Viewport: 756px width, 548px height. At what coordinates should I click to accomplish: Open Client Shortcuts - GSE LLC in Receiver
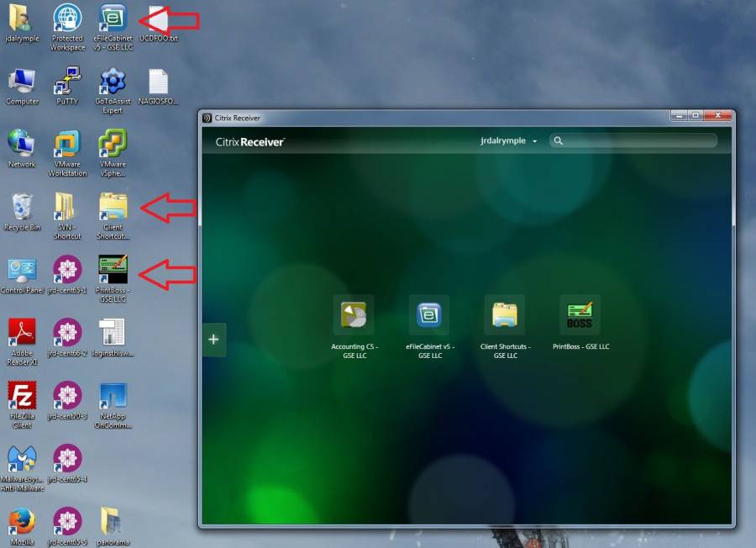(x=505, y=315)
